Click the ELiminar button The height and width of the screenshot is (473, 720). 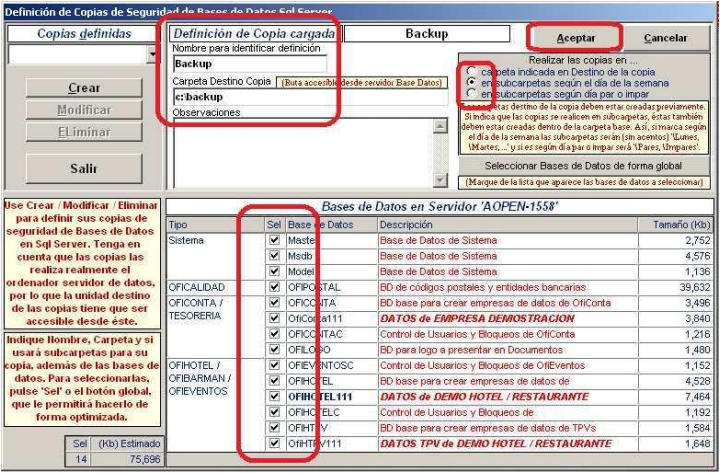click(x=84, y=132)
